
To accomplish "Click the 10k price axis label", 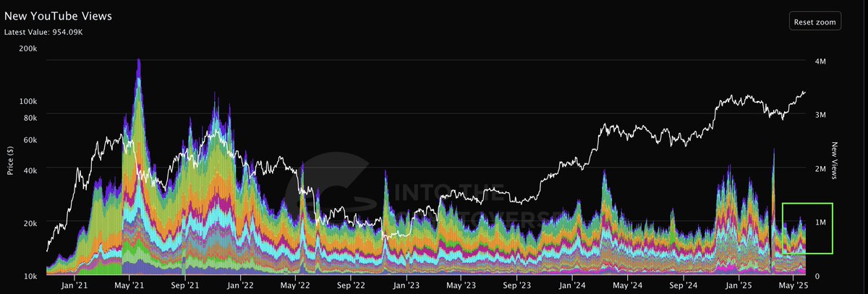I will pos(32,276).
